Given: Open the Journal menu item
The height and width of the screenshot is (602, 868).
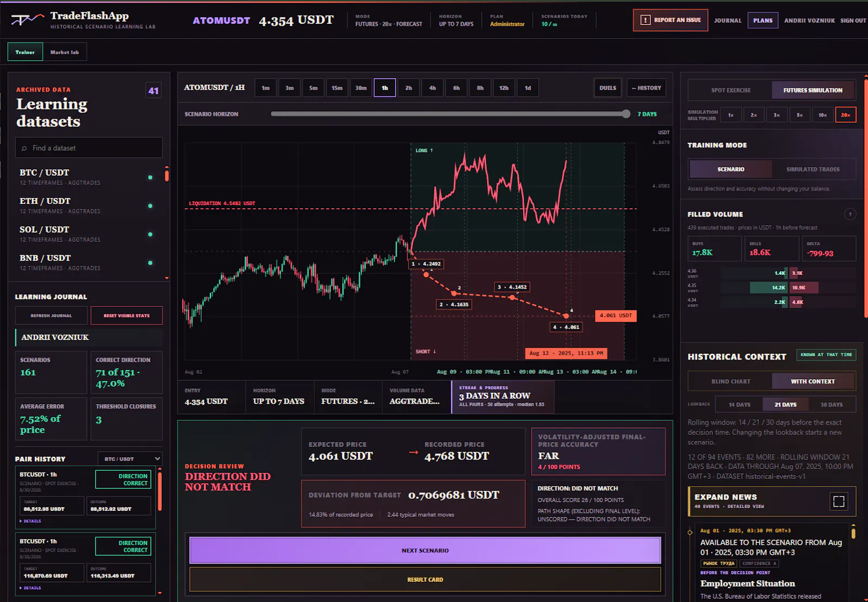Looking at the screenshot, I should [727, 20].
